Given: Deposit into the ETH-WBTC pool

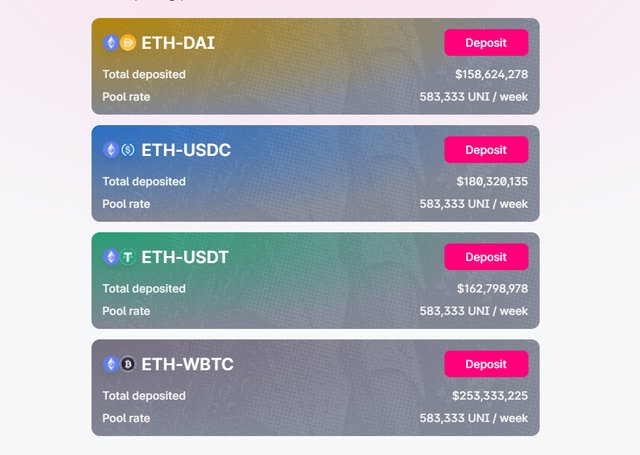Looking at the screenshot, I should (x=486, y=364).
